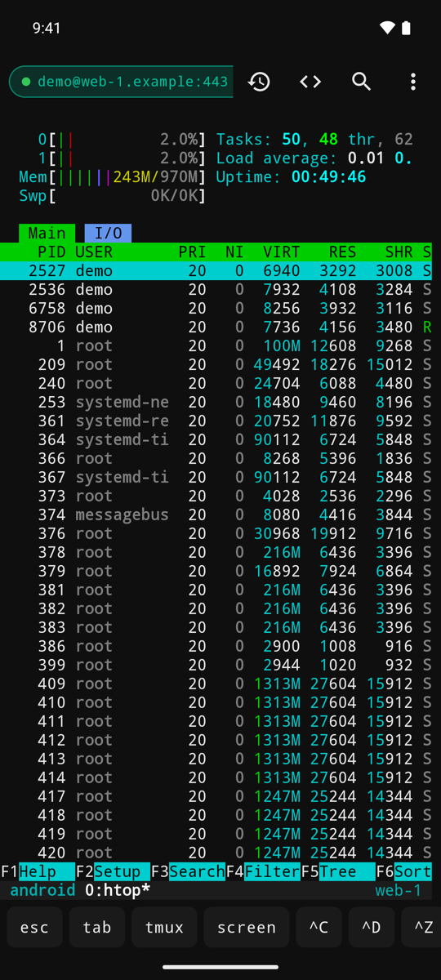Select running process row PID 8706
441x980 pixels.
pyautogui.click(x=216, y=327)
